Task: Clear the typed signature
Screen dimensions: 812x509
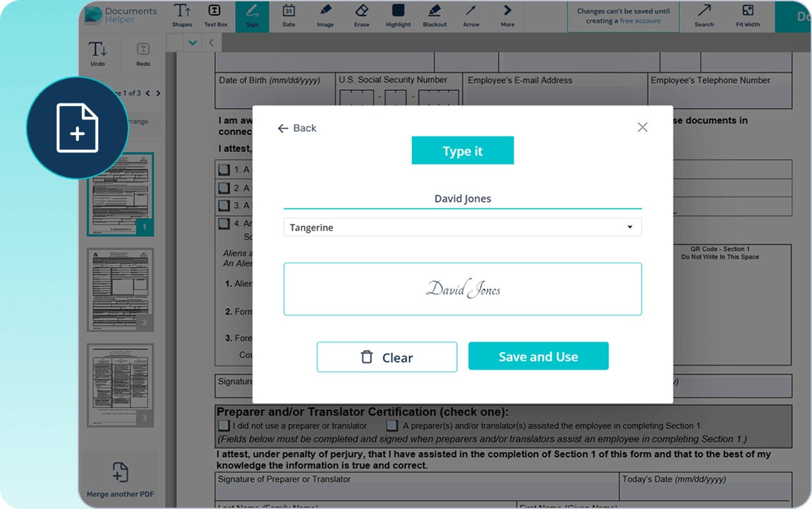Action: point(387,357)
